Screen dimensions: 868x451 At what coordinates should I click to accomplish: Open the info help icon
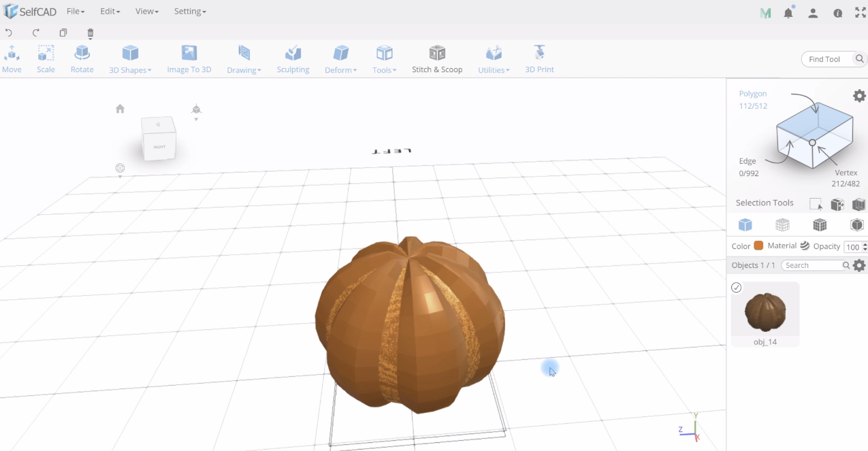tap(838, 13)
